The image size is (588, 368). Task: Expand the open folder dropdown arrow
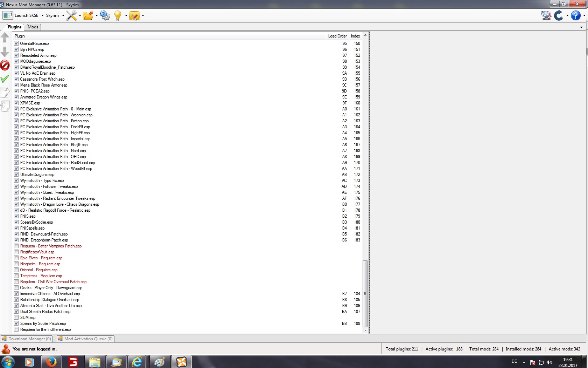pyautogui.click(x=97, y=16)
